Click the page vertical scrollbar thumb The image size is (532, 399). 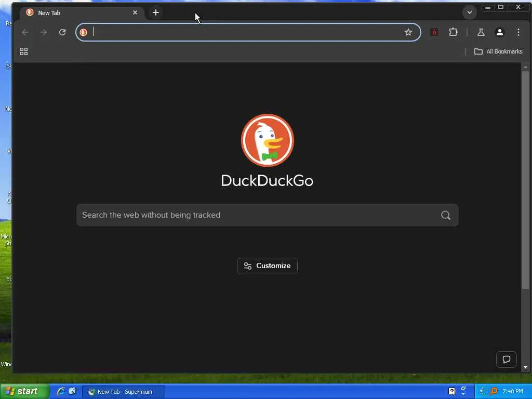pyautogui.click(x=526, y=180)
